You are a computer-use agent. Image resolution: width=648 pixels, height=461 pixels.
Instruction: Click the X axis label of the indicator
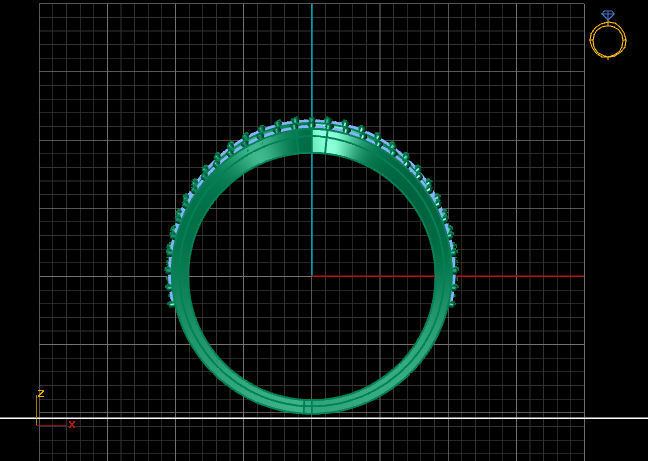[x=72, y=424]
